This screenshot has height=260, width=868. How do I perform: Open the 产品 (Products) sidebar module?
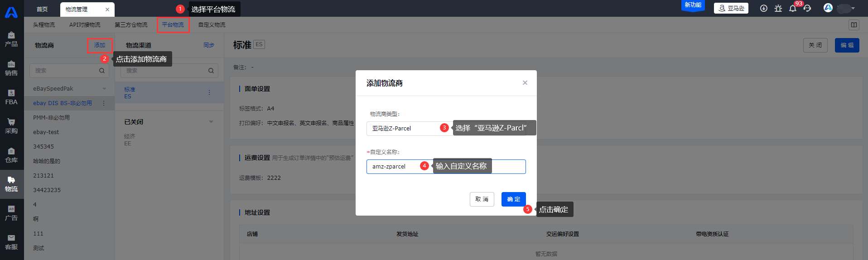tap(11, 39)
